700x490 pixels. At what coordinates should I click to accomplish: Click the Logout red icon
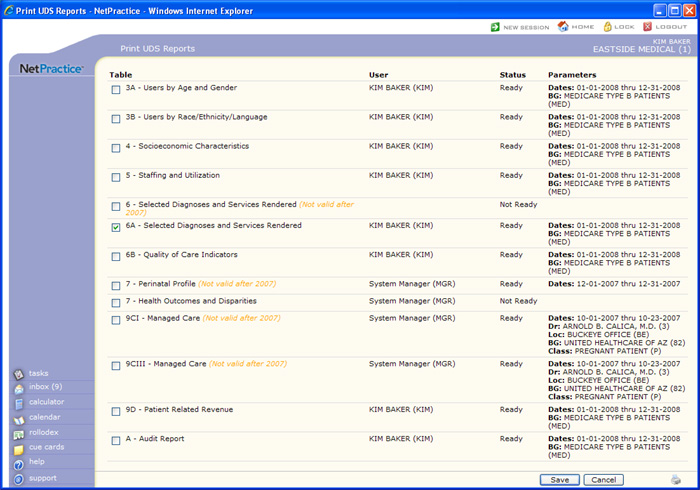pos(647,27)
